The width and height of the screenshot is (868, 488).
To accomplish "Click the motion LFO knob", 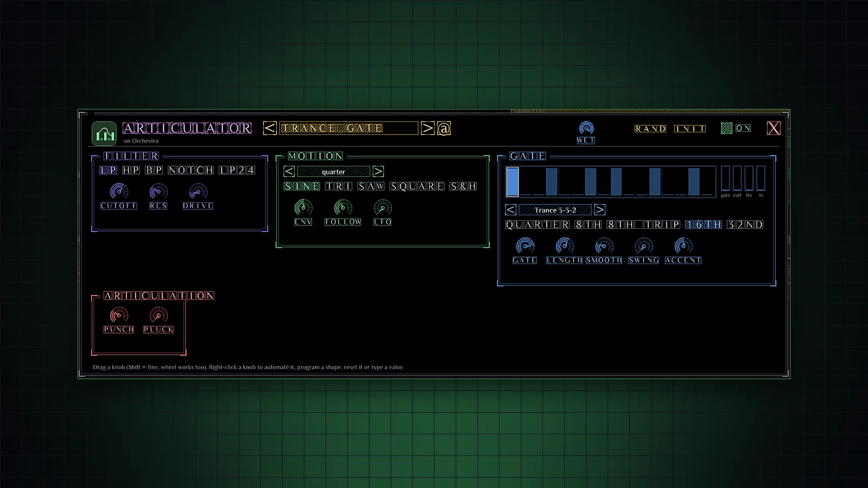I will tap(382, 207).
